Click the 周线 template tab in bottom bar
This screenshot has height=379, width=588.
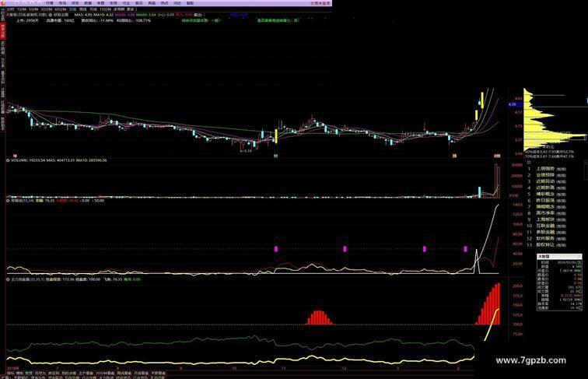(x=123, y=374)
